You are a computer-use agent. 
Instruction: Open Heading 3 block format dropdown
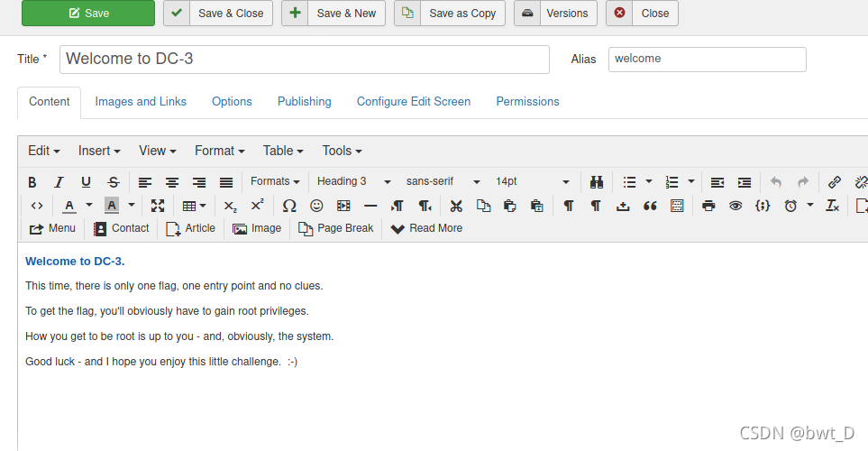tap(353, 181)
